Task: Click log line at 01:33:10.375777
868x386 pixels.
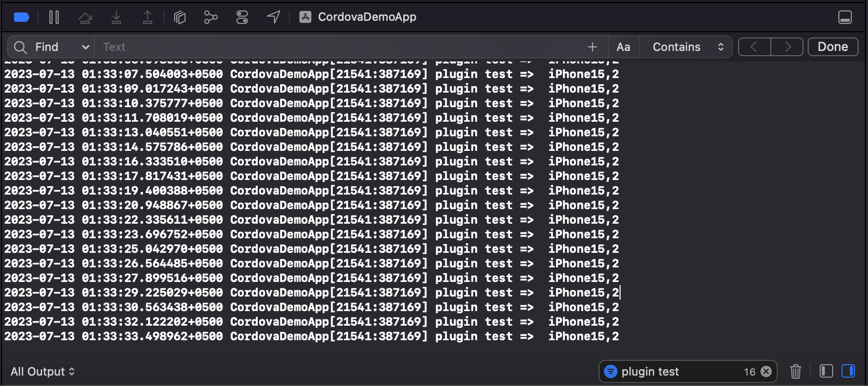Action: (x=311, y=104)
